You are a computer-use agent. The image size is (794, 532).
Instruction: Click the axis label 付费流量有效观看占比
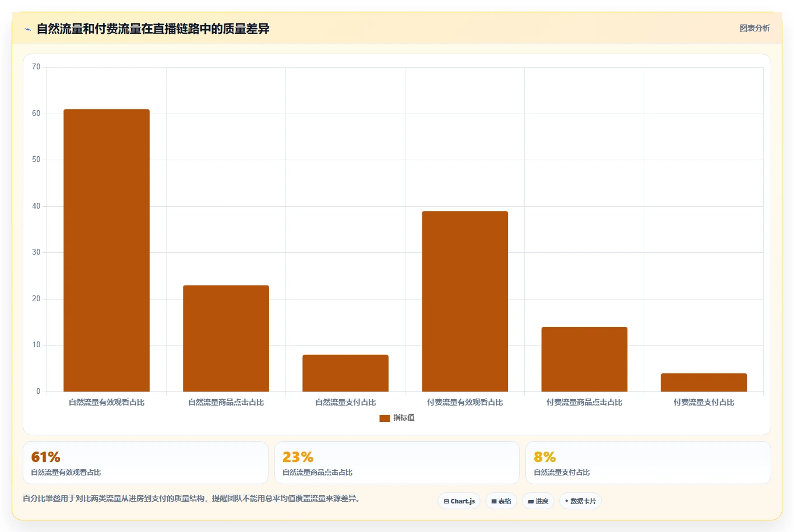pos(465,403)
